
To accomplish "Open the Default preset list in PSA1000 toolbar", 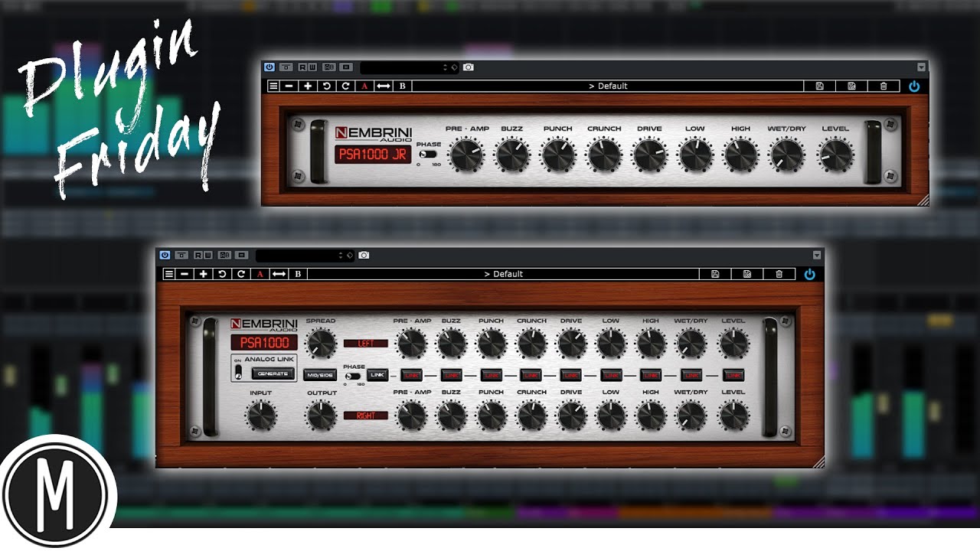I will 504,274.
